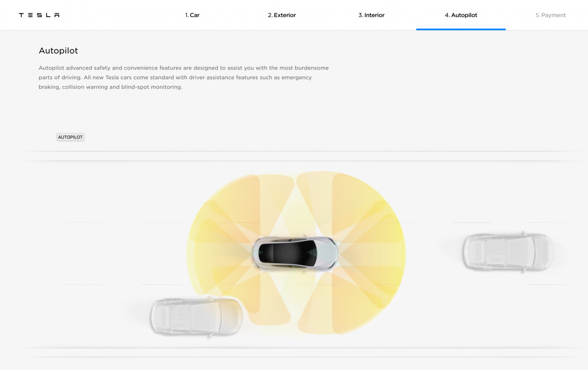Select the 4. Autopilot tab
This screenshot has width=588, height=370.
[461, 15]
